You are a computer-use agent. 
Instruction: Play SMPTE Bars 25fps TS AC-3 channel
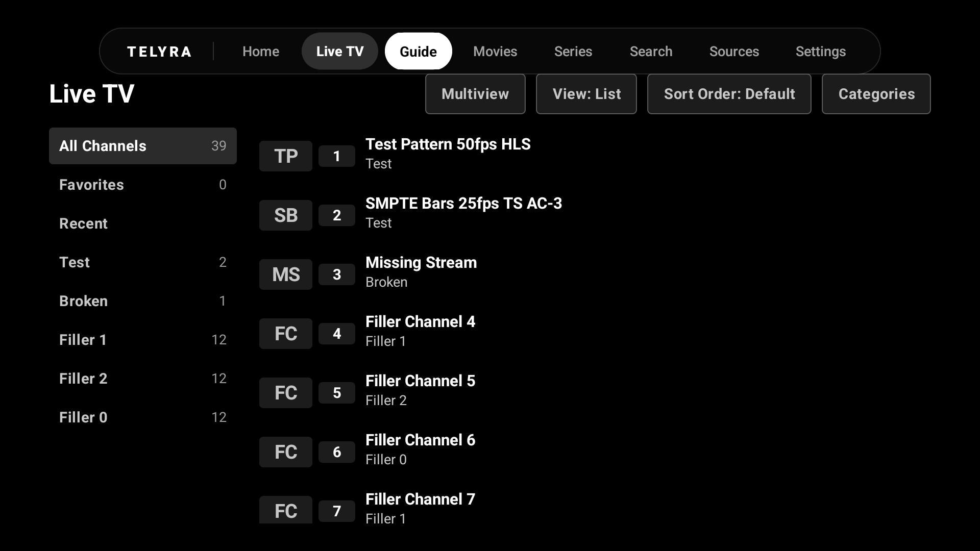[592, 215]
